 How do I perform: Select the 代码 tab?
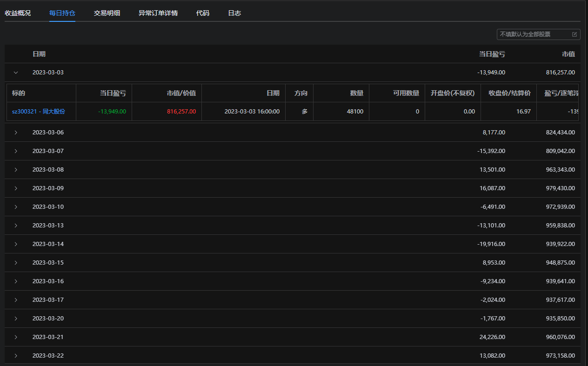click(x=203, y=13)
